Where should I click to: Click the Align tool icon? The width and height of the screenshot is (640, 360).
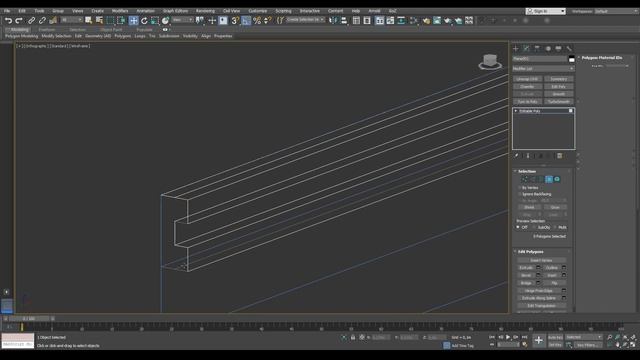(x=344, y=20)
